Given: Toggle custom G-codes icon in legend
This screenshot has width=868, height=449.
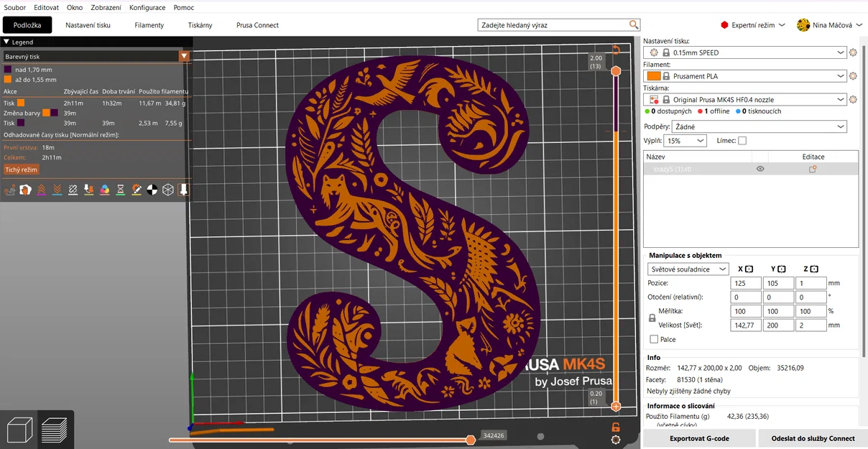Looking at the screenshot, I should tap(136, 190).
